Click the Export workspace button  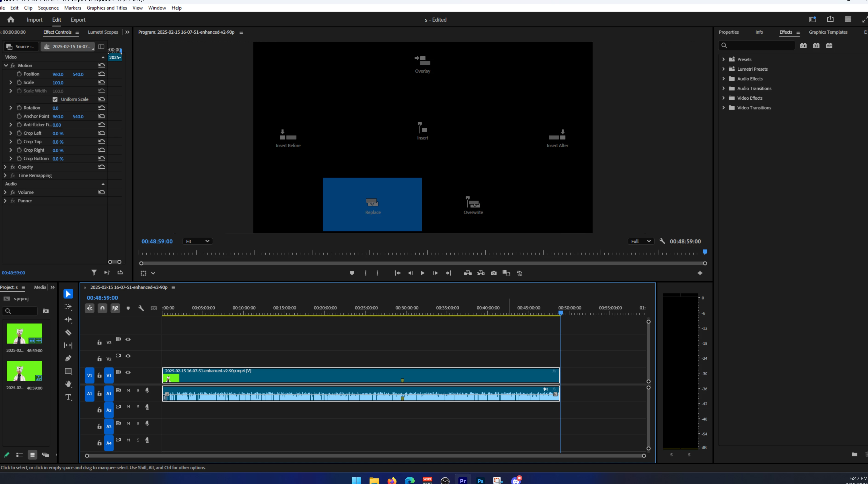tap(78, 20)
